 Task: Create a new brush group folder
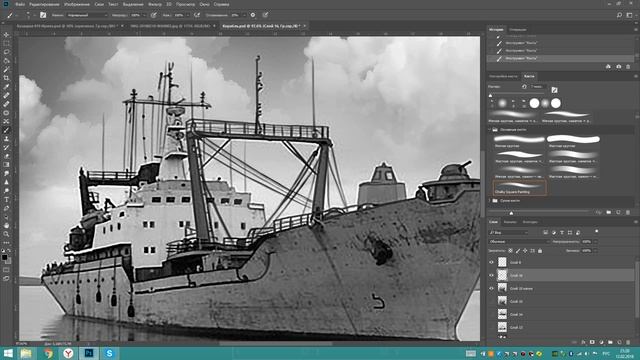[609, 212]
